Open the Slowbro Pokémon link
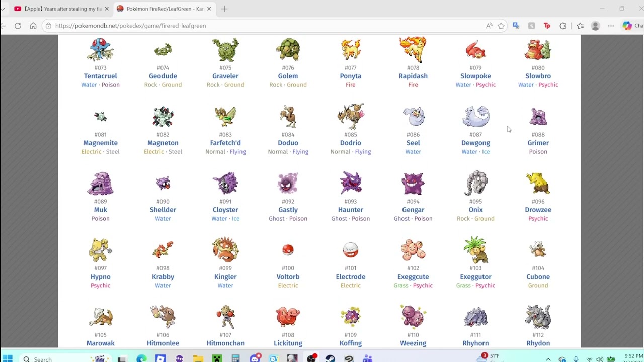This screenshot has width=644, height=362. tap(538, 76)
